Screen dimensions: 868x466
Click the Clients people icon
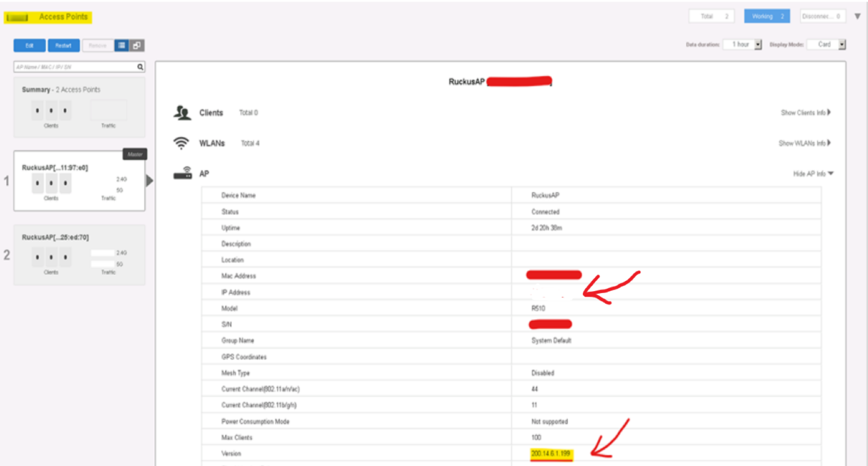click(183, 113)
